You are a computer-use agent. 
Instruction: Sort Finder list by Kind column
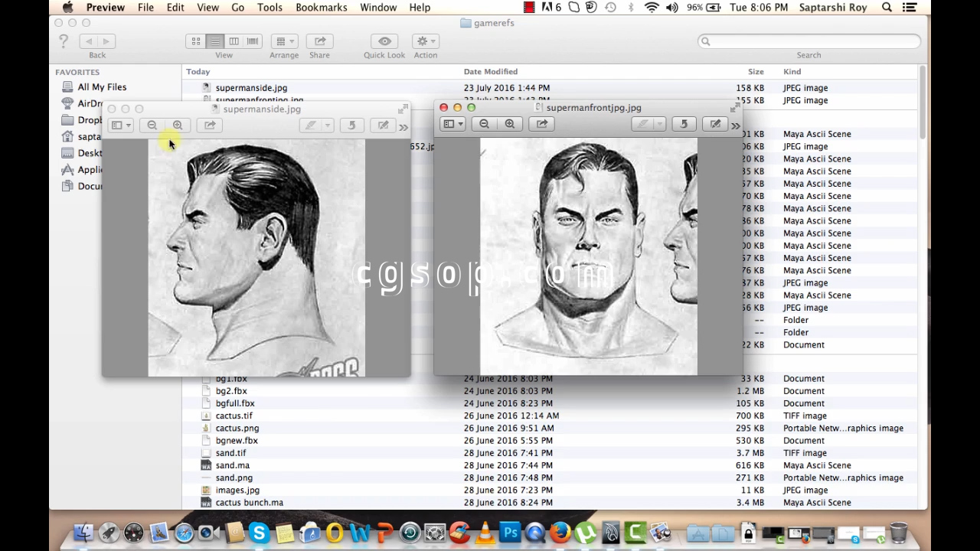pyautogui.click(x=792, y=72)
